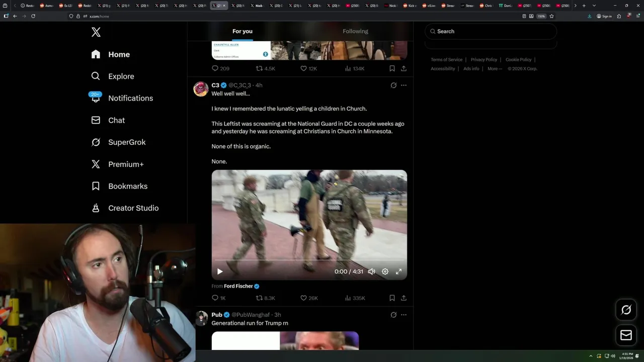The image size is (644, 362).
Task: Open a new browser tab
Action: tap(584, 6)
